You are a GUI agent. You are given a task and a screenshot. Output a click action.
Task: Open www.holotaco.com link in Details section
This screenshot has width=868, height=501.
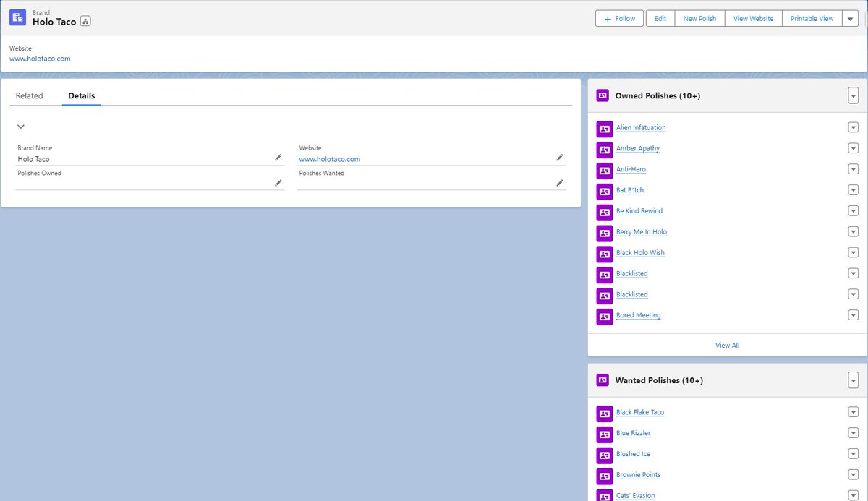[330, 159]
